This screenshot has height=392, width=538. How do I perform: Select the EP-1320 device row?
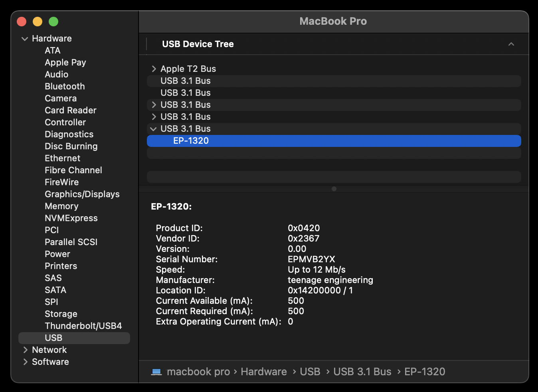tap(334, 141)
